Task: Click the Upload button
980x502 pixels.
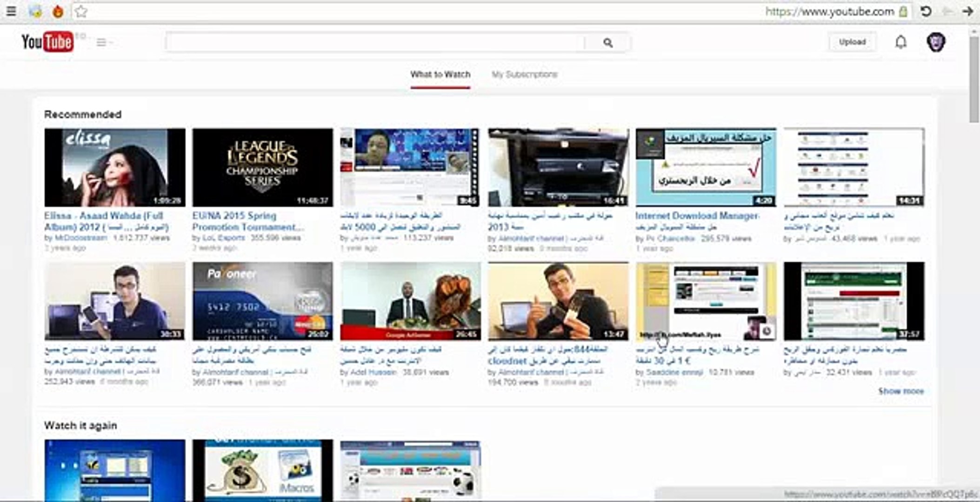Action: point(852,41)
